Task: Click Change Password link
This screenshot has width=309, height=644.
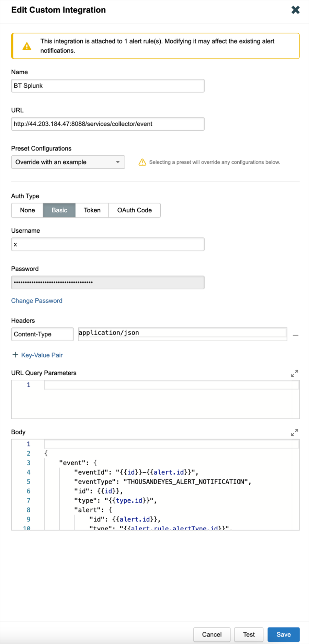Action: click(37, 301)
